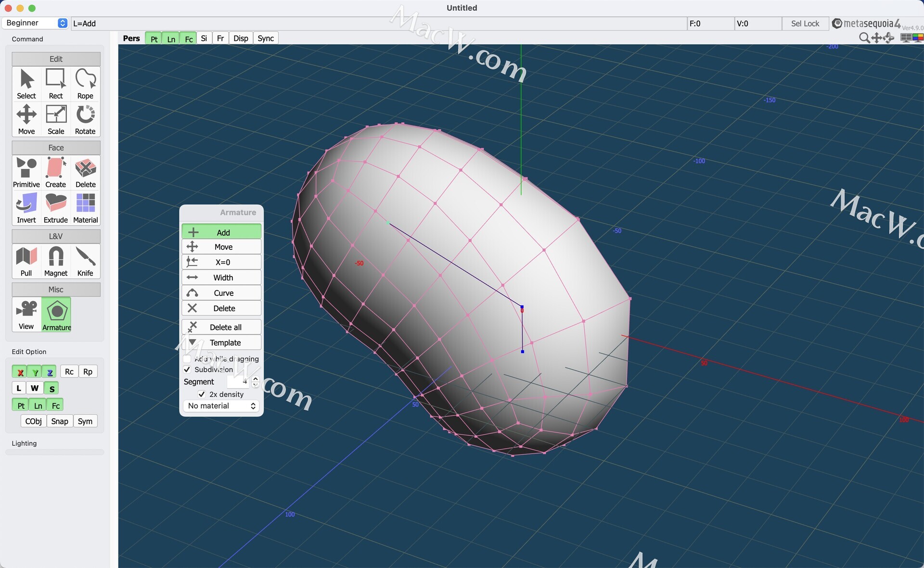Activate the Create face tool
The image size is (924, 568).
pyautogui.click(x=56, y=172)
